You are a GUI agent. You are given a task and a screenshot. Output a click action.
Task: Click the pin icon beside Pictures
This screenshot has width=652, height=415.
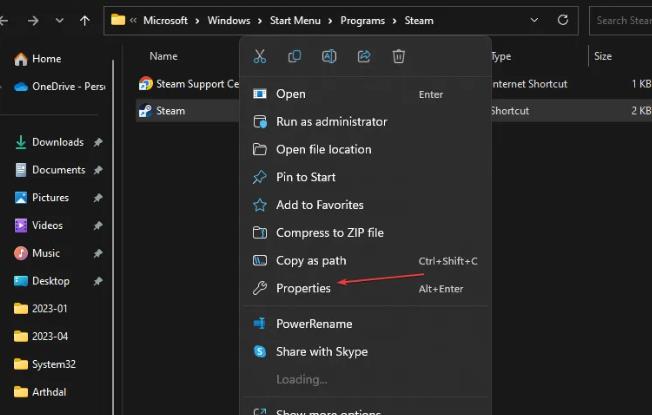[98, 198]
